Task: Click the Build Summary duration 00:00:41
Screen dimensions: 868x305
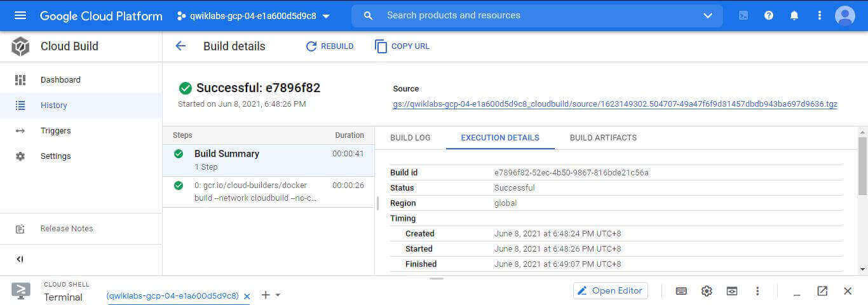Action: 348,154
